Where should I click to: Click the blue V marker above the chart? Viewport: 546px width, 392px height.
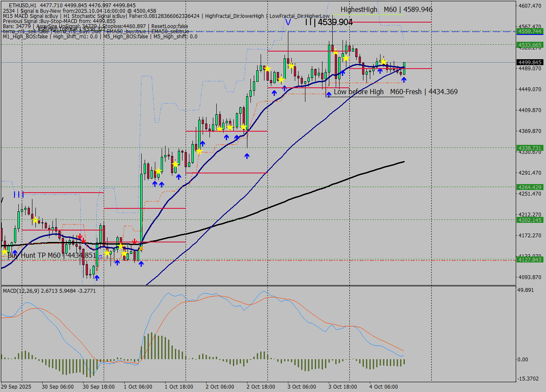288,22
